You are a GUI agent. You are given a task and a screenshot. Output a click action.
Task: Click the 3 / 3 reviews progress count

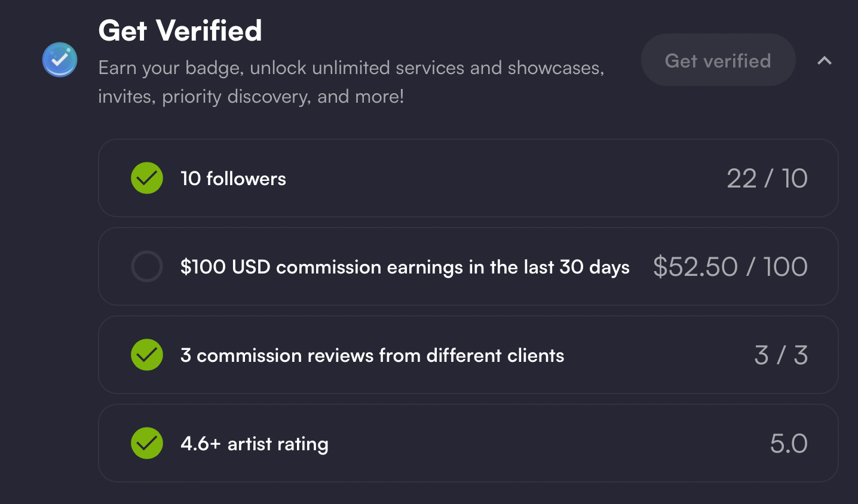pyautogui.click(x=781, y=355)
